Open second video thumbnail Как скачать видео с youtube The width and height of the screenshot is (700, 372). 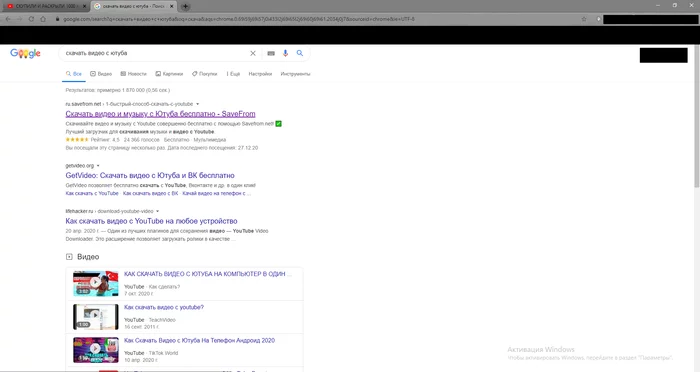click(96, 317)
